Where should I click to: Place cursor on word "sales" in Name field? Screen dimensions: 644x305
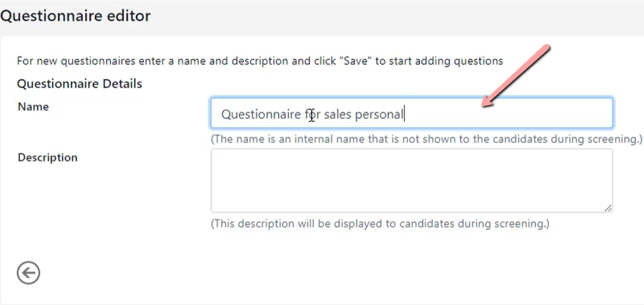(337, 114)
